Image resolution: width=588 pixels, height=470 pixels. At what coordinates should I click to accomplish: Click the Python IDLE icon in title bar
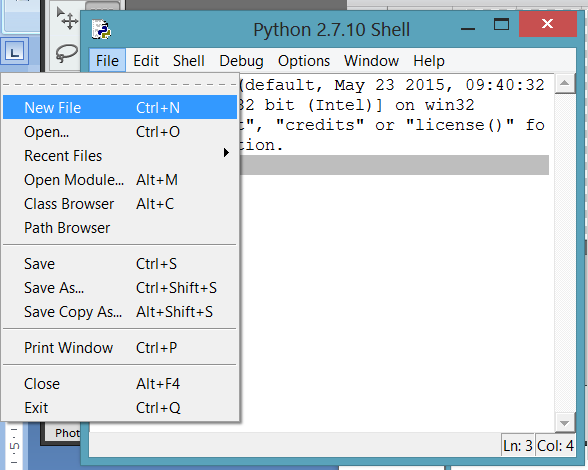coord(101,29)
